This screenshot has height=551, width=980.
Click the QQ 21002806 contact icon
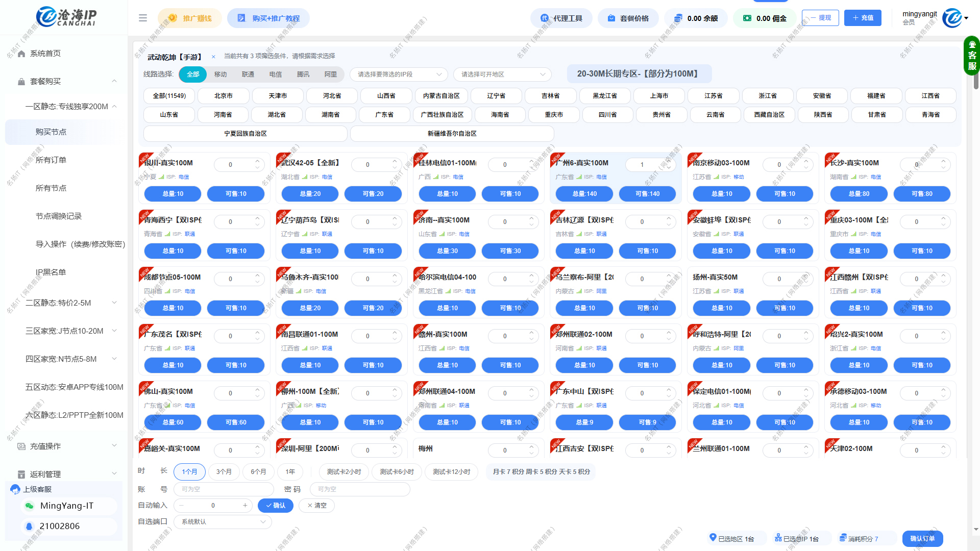click(30, 527)
